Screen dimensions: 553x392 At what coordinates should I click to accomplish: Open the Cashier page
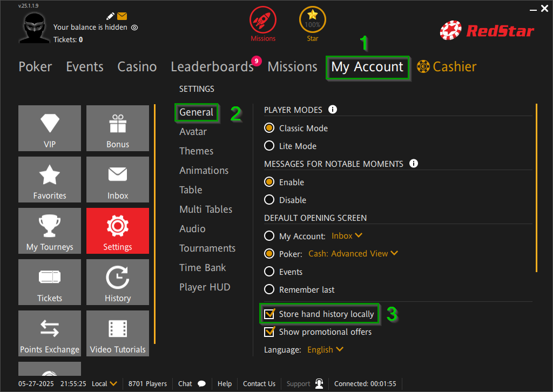click(447, 67)
